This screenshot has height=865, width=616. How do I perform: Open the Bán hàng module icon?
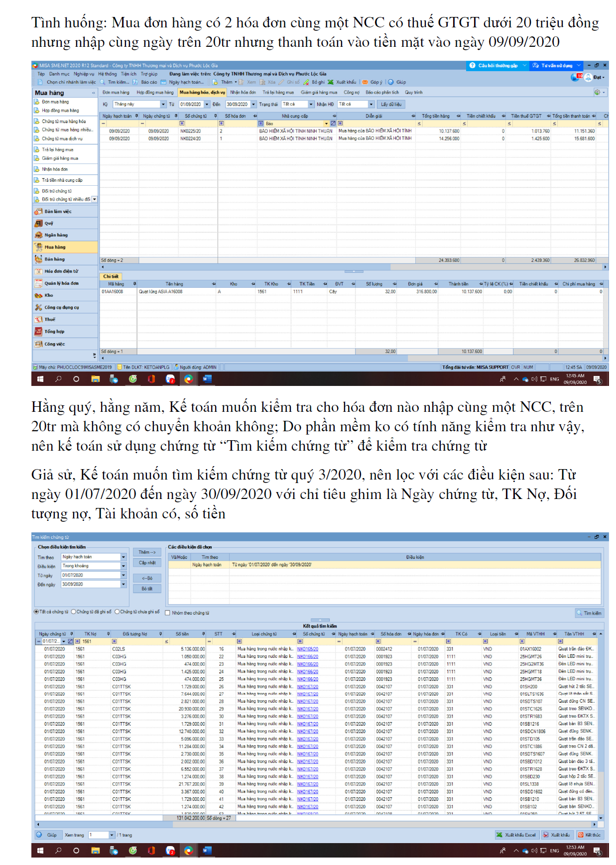(38, 259)
